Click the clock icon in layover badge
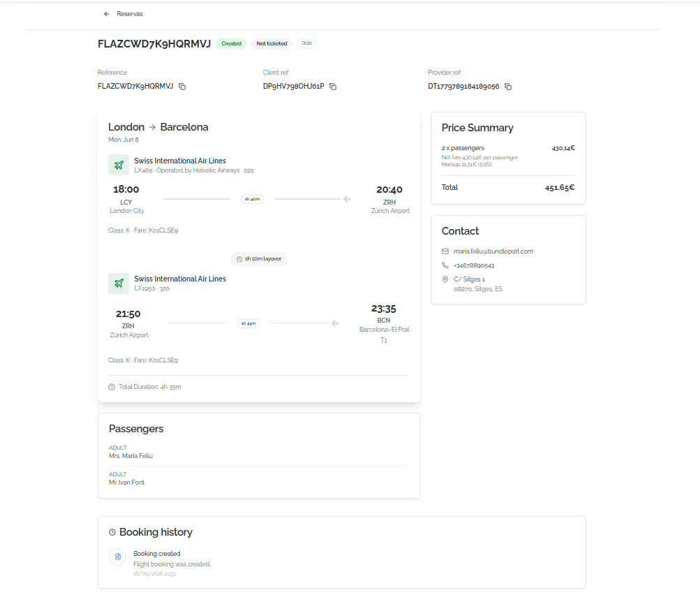Screen dimensions: 700x595 point(239,259)
